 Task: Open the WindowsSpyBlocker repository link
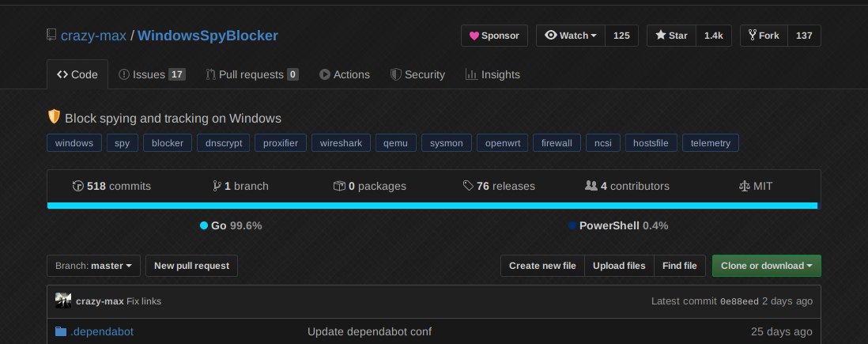(x=208, y=36)
